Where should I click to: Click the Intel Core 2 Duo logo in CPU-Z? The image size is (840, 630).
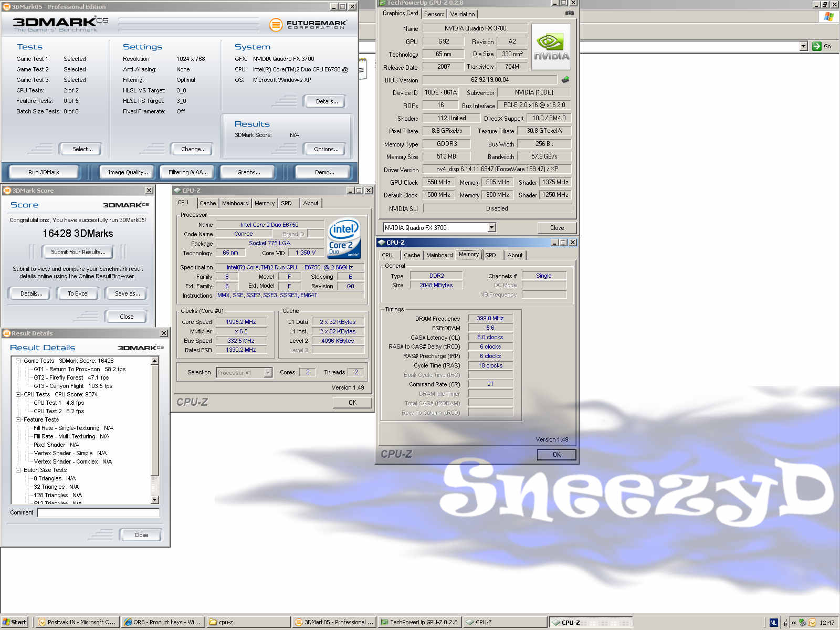[x=344, y=239]
